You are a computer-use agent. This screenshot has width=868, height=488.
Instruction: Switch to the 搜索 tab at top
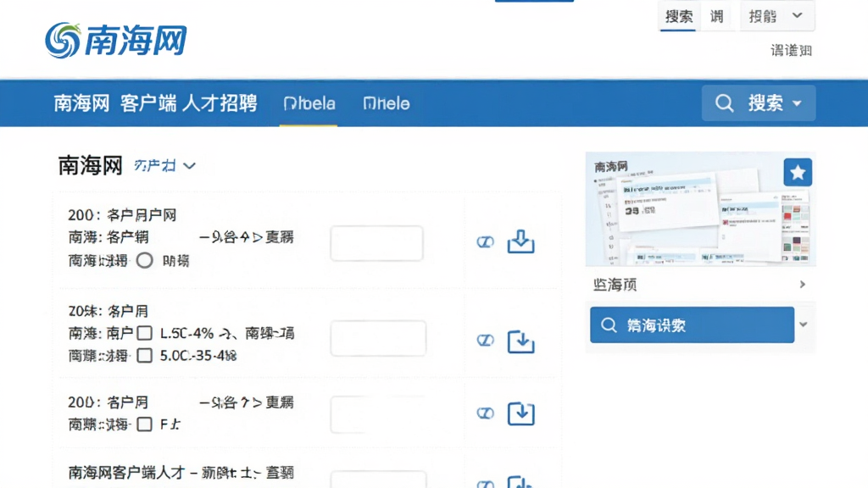(679, 16)
